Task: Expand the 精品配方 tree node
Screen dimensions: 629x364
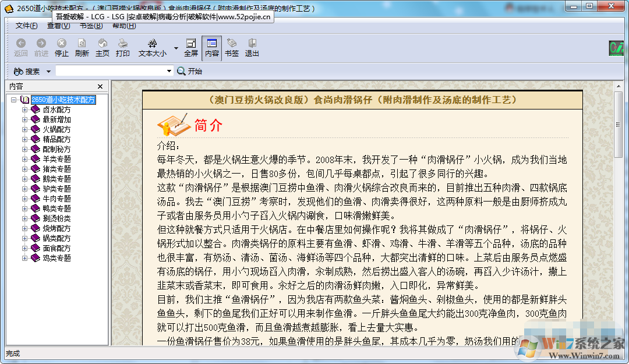Action: click(24, 139)
